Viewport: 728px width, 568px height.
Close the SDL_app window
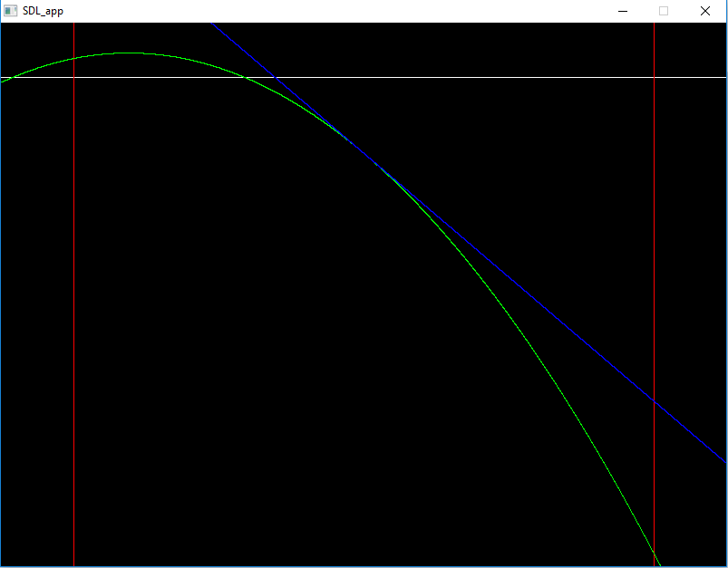pyautogui.click(x=705, y=11)
